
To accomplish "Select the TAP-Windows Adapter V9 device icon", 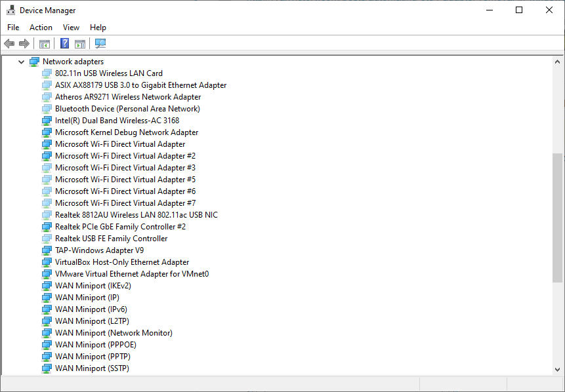I will pyautogui.click(x=47, y=250).
